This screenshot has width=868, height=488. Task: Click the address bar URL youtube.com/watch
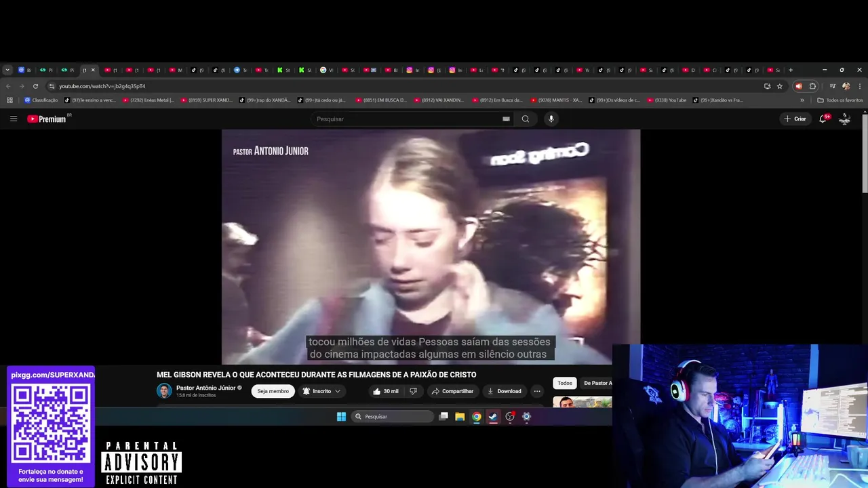(102, 86)
